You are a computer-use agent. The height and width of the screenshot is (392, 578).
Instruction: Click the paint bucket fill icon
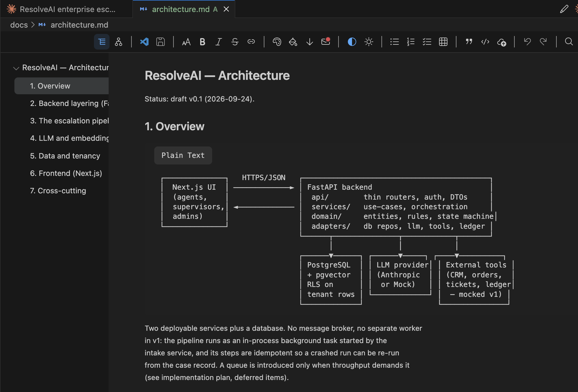click(293, 42)
